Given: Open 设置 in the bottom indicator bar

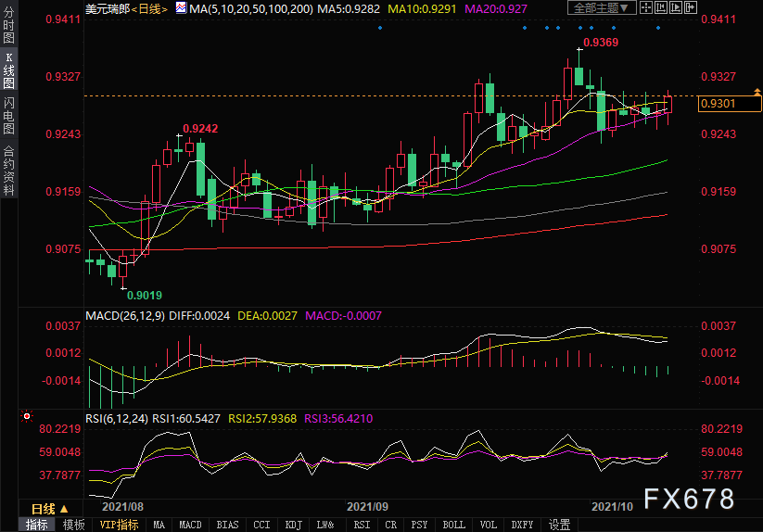Looking at the screenshot, I should click(559, 525).
